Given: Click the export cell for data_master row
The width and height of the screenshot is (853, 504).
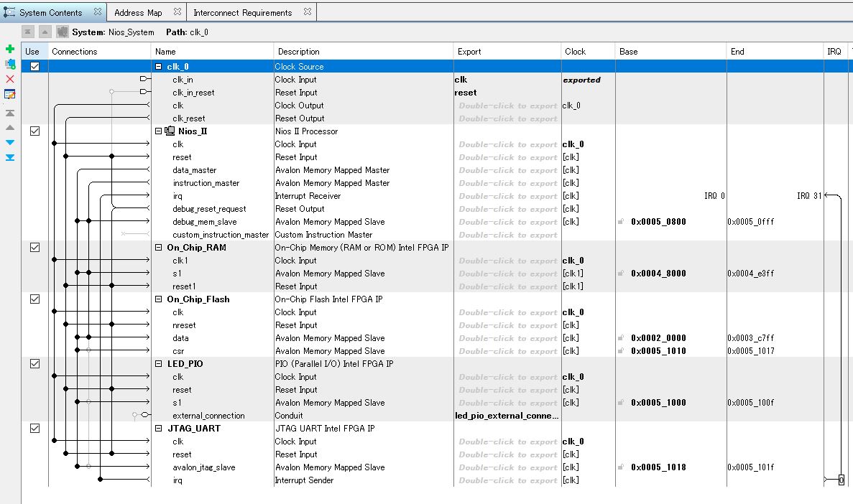Looking at the screenshot, I should [x=507, y=169].
